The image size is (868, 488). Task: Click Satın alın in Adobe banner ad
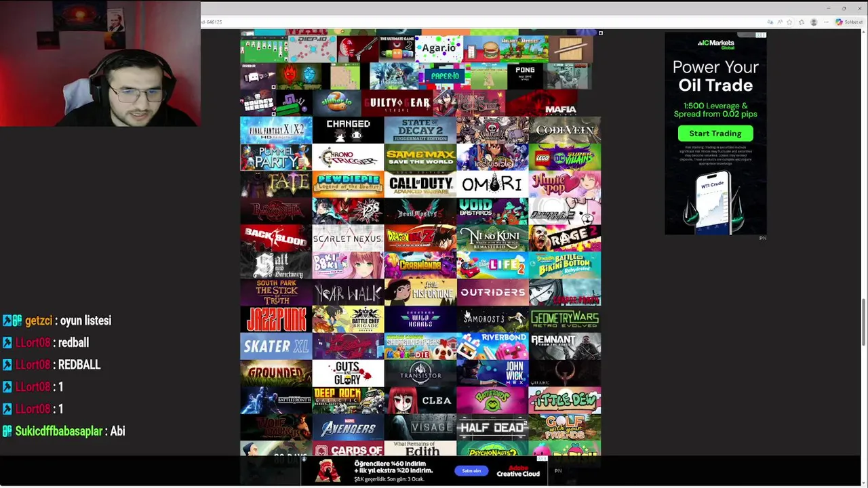coord(471,470)
